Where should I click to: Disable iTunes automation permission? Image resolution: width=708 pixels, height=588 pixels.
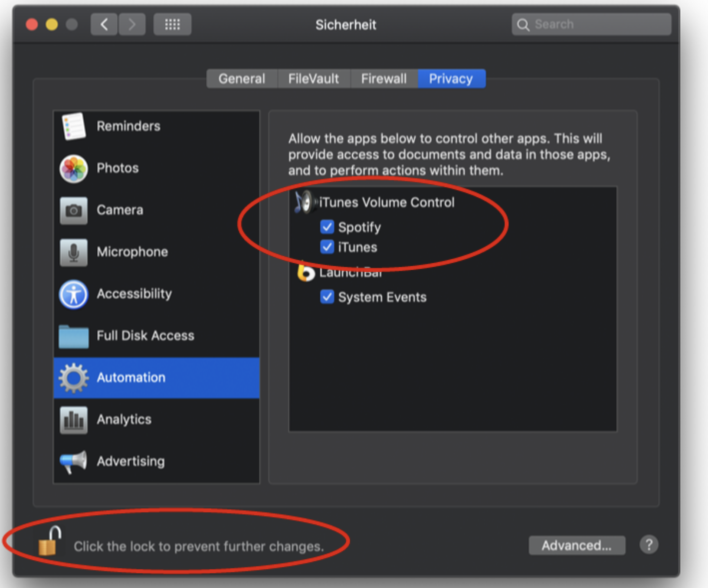point(327,247)
